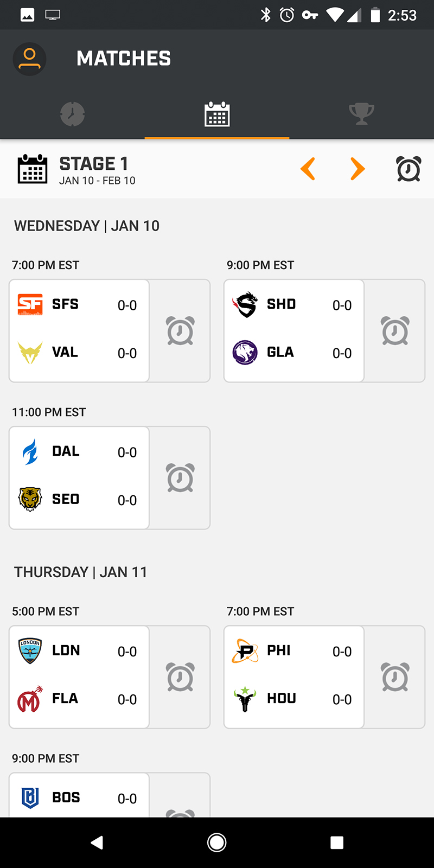
Task: Enable alarm for LDN vs FLA match
Action: (x=180, y=677)
